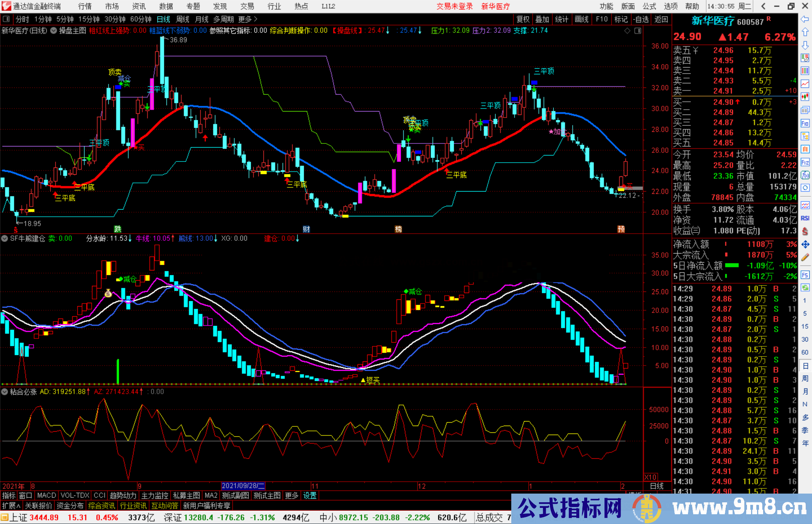Select the MACD indicator tab
This screenshot has width=812, height=524.
tap(47, 495)
